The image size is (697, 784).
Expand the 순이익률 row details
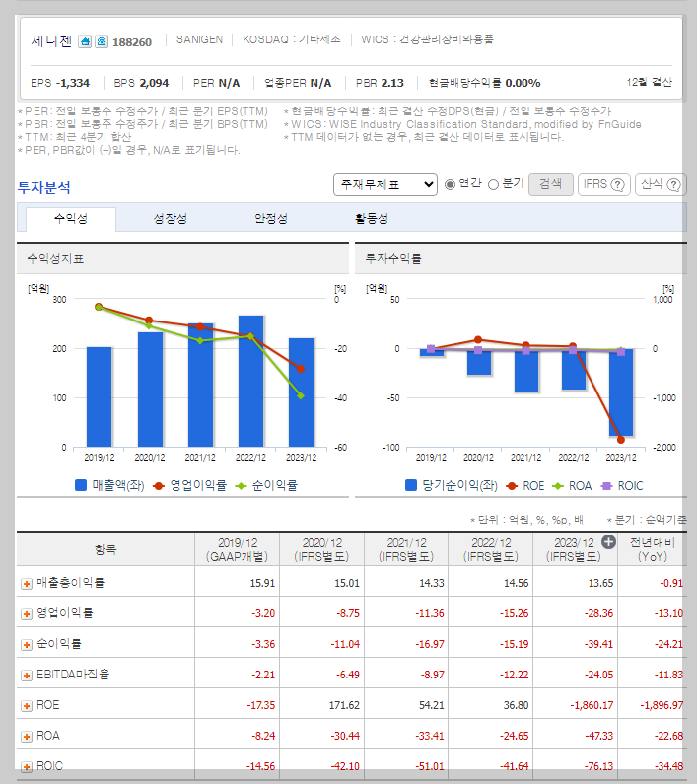click(x=27, y=645)
